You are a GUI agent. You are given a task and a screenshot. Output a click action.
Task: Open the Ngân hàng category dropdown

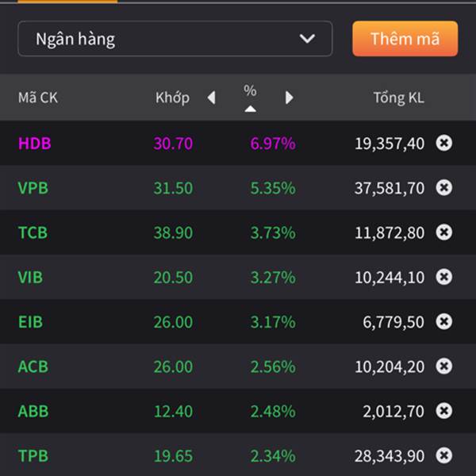click(175, 39)
